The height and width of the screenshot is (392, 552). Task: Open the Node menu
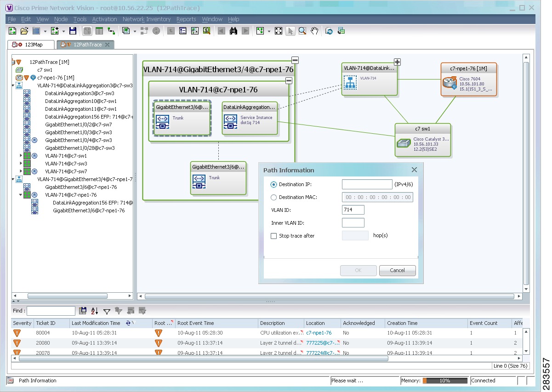coord(61,19)
